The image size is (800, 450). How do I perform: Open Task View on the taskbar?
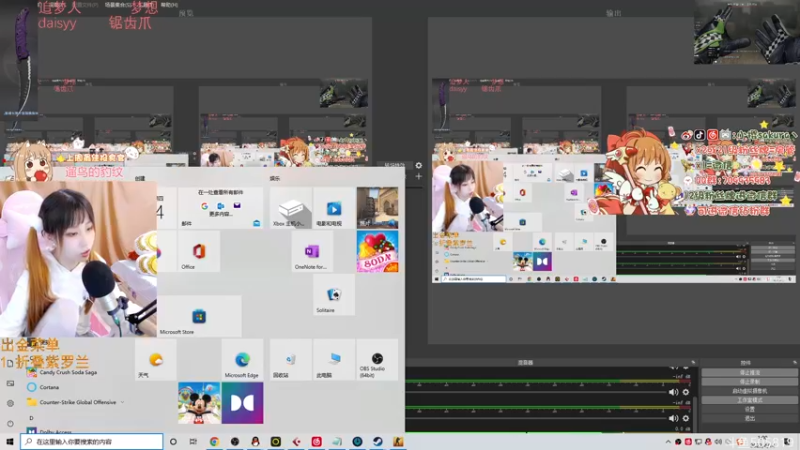pyautogui.click(x=193, y=442)
